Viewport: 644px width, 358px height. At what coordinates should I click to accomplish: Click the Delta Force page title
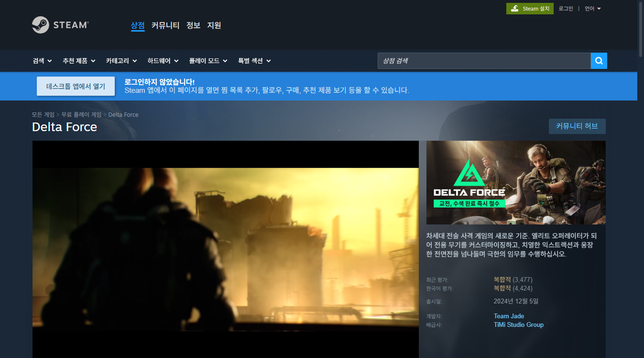[65, 127]
